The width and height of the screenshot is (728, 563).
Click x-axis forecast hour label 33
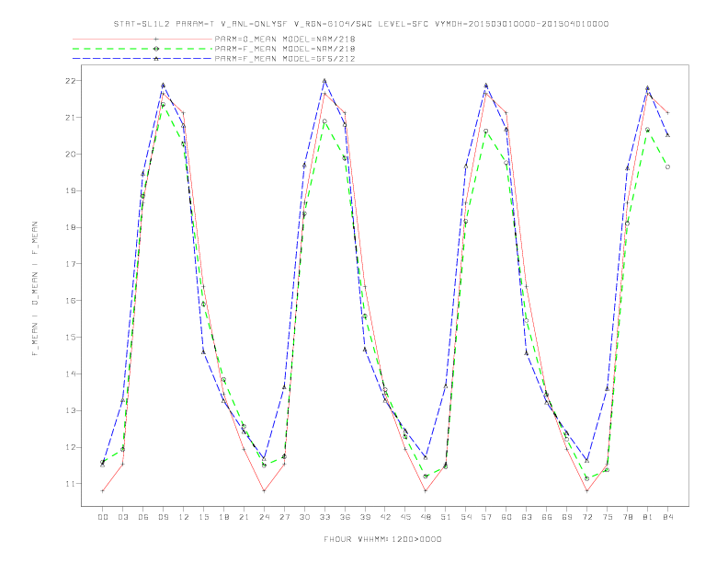coord(324,517)
